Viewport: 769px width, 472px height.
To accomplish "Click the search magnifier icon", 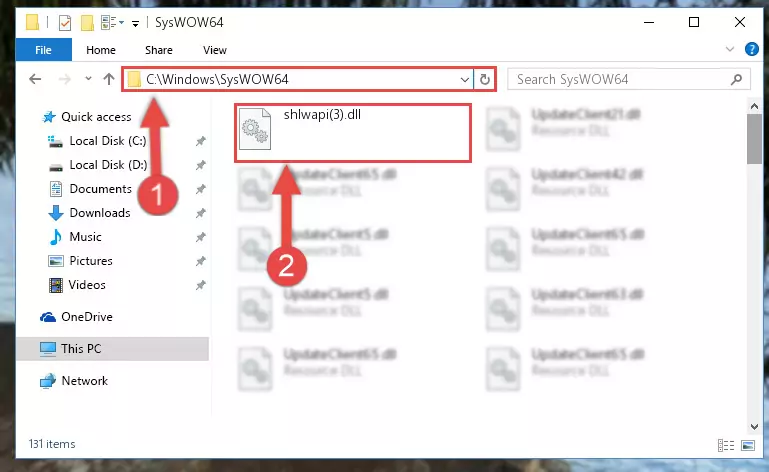I will click(x=736, y=79).
